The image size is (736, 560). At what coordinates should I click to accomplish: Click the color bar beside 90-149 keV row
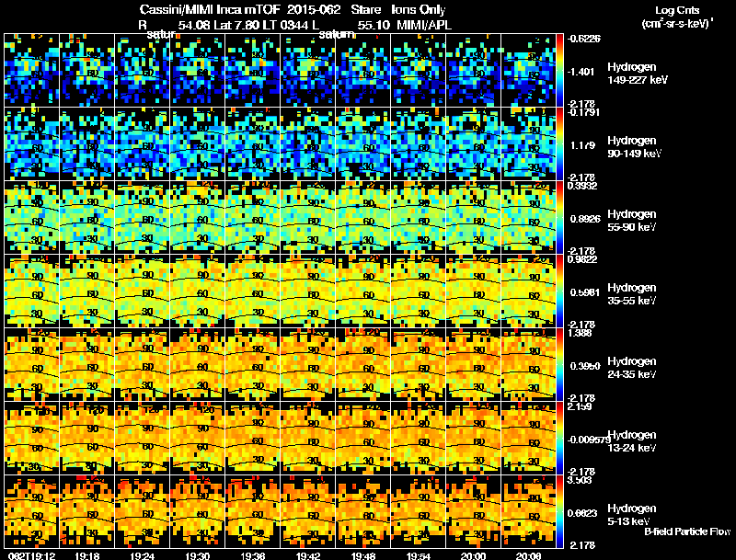559,144
